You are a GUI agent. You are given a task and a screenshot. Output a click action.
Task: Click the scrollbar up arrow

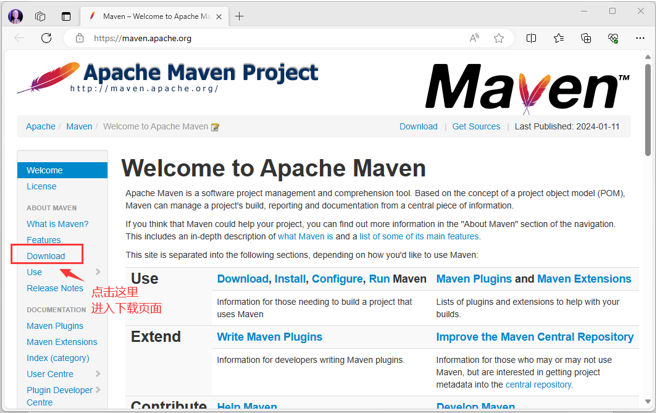coord(648,56)
